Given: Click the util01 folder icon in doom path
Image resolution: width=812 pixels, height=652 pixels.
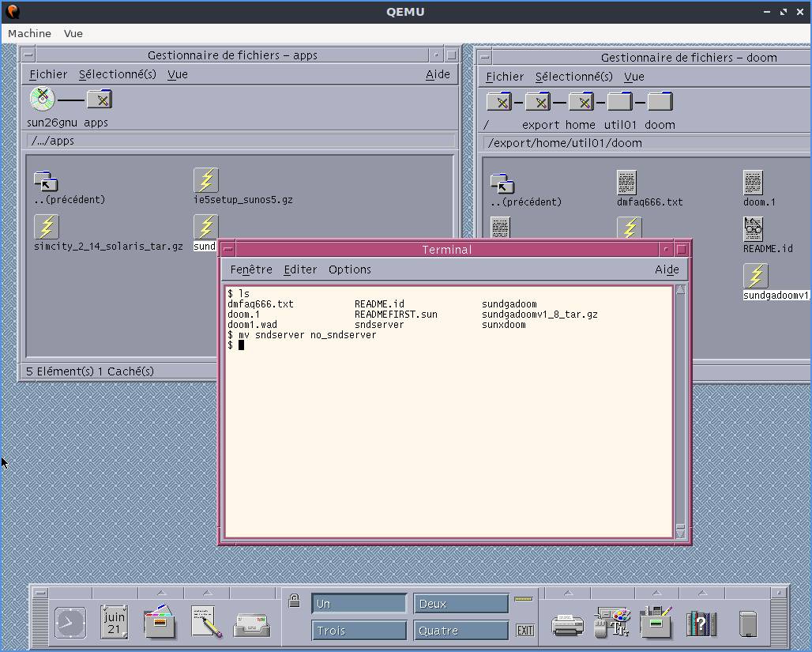Looking at the screenshot, I should pyautogui.click(x=620, y=101).
